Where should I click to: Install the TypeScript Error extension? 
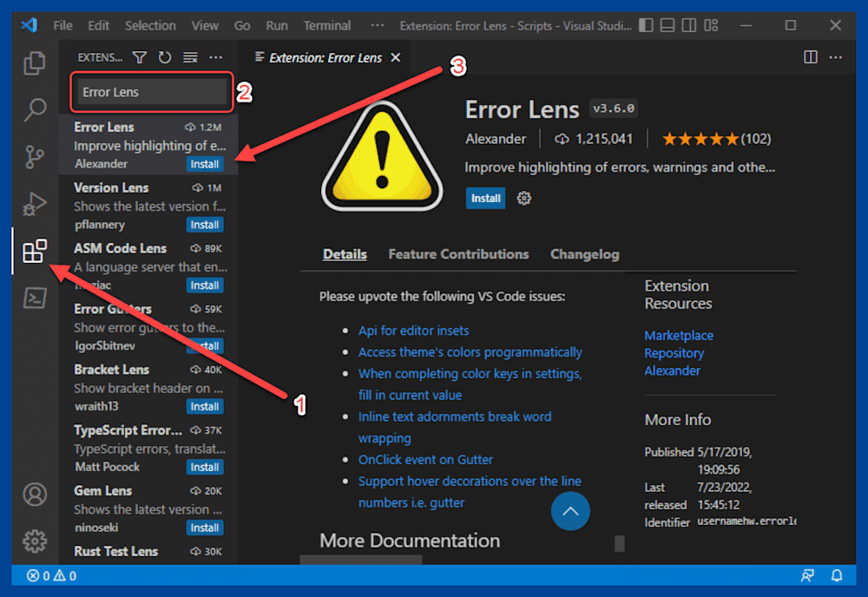205,467
